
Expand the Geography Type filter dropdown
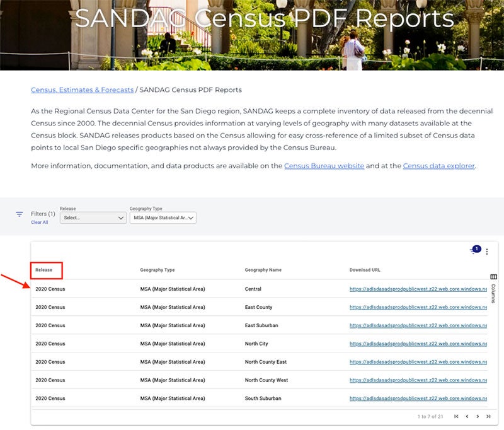click(x=163, y=218)
